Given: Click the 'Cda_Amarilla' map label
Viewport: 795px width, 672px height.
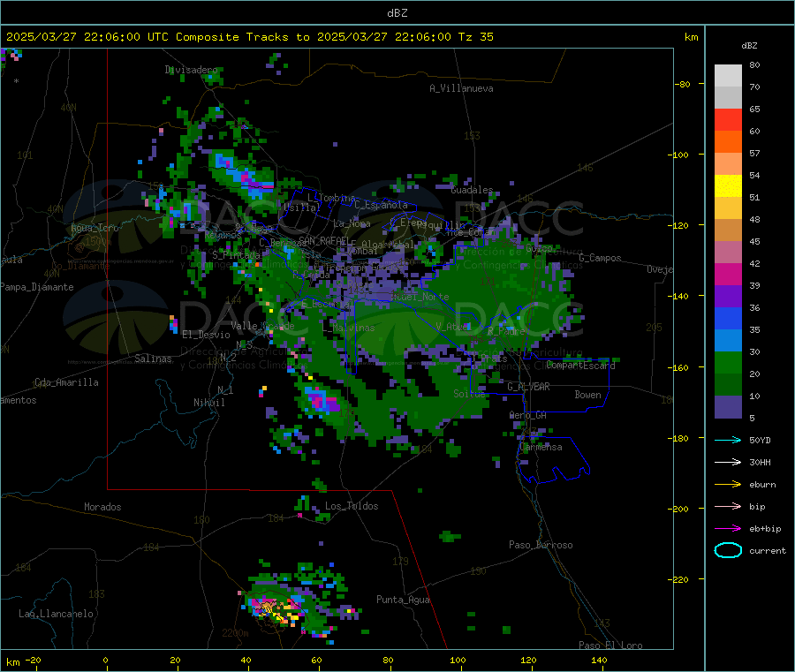Looking at the screenshot, I should 66,382.
